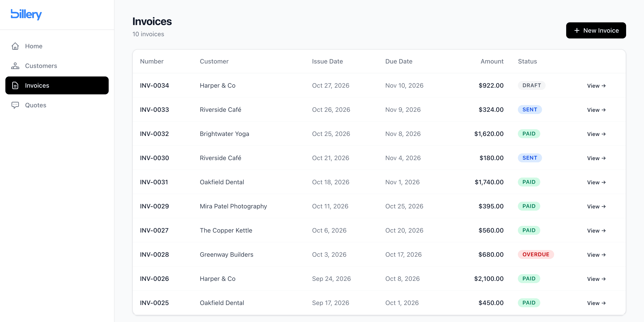View invoice INV-0033
Screen dimensions: 644x322
tap(596, 110)
